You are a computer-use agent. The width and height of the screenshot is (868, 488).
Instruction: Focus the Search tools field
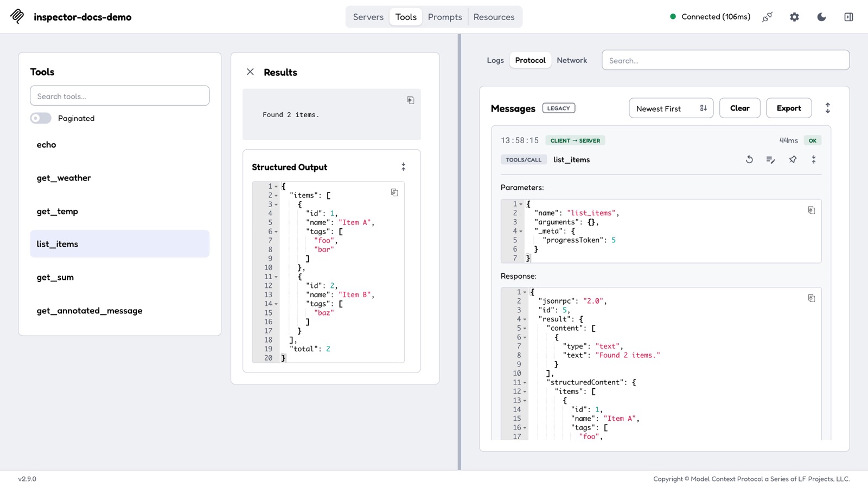tap(120, 96)
